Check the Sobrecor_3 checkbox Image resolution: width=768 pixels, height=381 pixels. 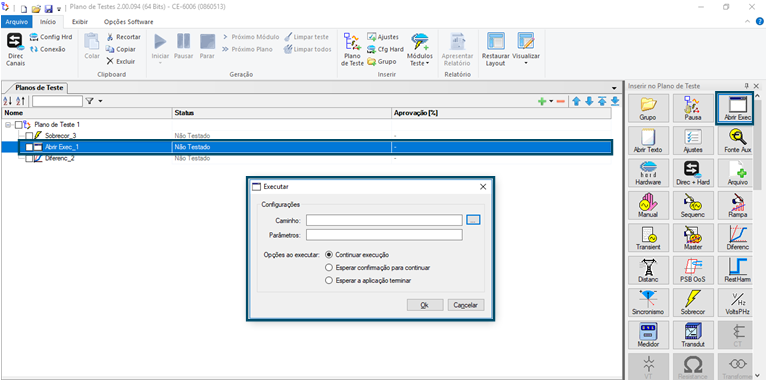(29, 136)
